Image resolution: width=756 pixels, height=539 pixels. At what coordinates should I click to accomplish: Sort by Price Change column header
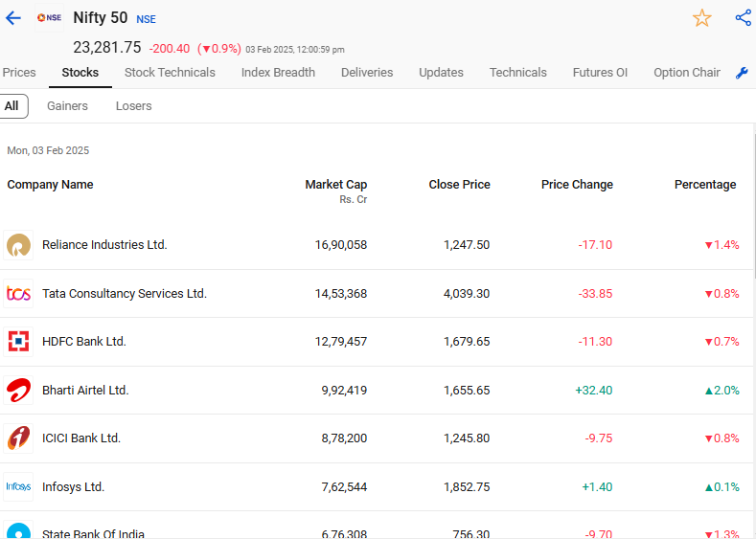point(577,185)
